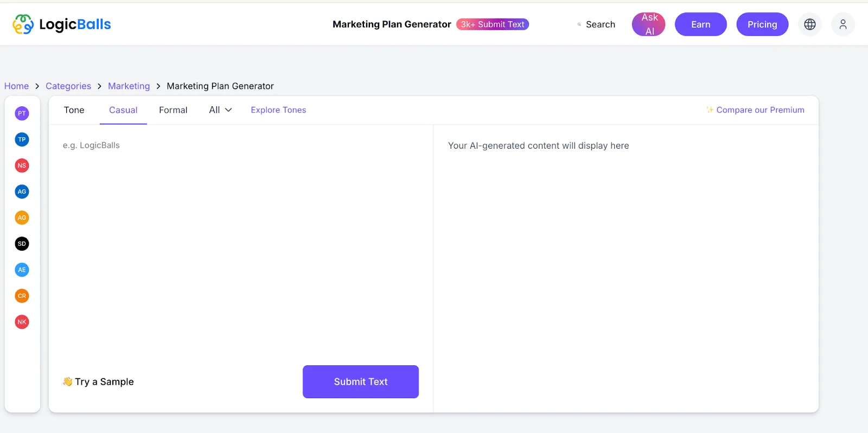Viewport: 868px width, 433px height.
Task: Click the 3k+ Submit Text badge
Action: coord(493,24)
